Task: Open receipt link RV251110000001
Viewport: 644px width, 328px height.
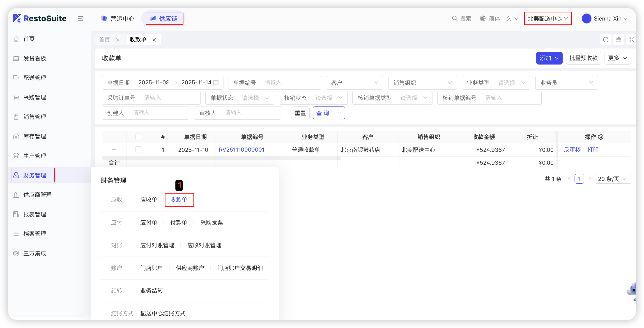Action: pos(241,150)
